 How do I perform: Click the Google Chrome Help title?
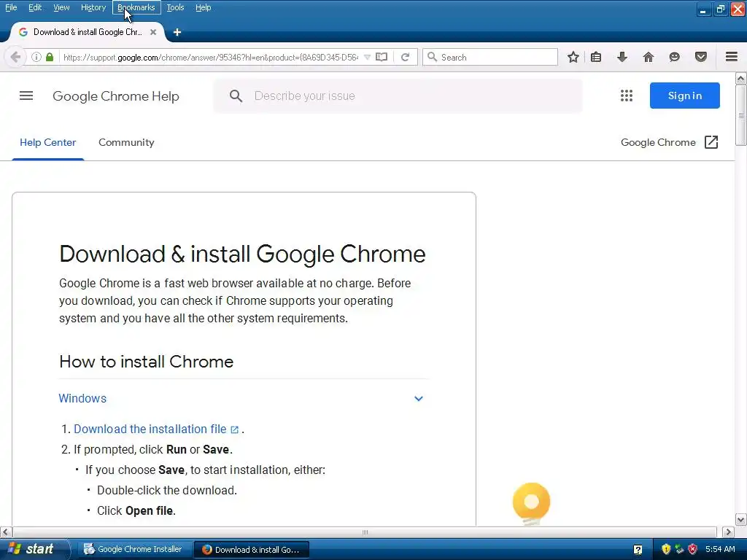click(116, 96)
